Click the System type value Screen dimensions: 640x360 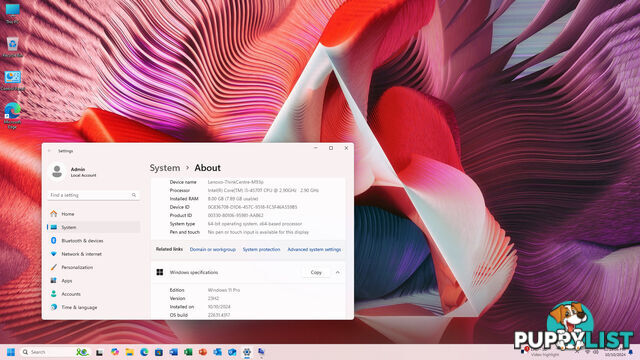(255, 224)
